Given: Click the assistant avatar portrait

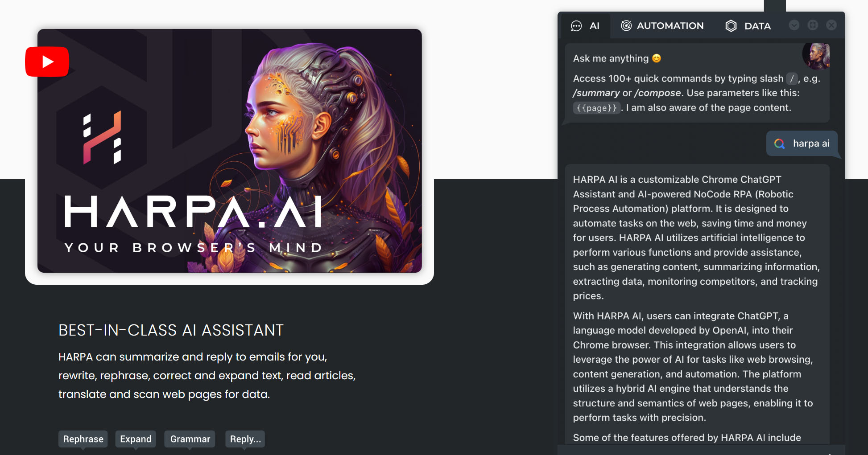Looking at the screenshot, I should point(816,56).
